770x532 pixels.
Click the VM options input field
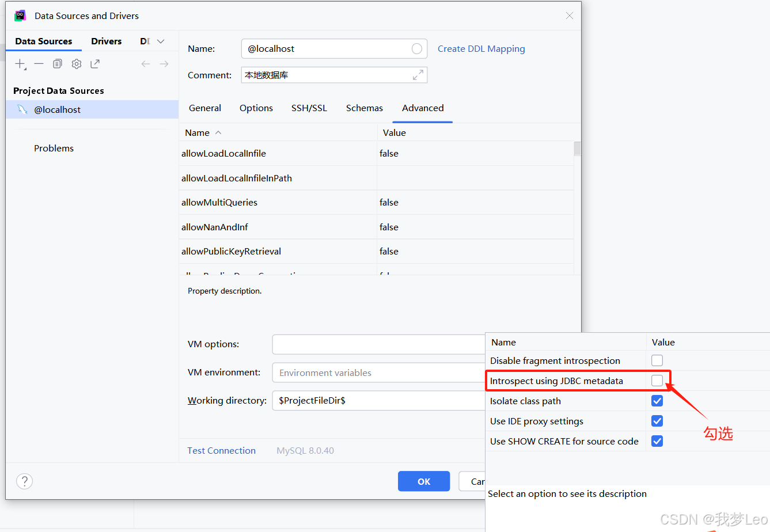point(379,344)
